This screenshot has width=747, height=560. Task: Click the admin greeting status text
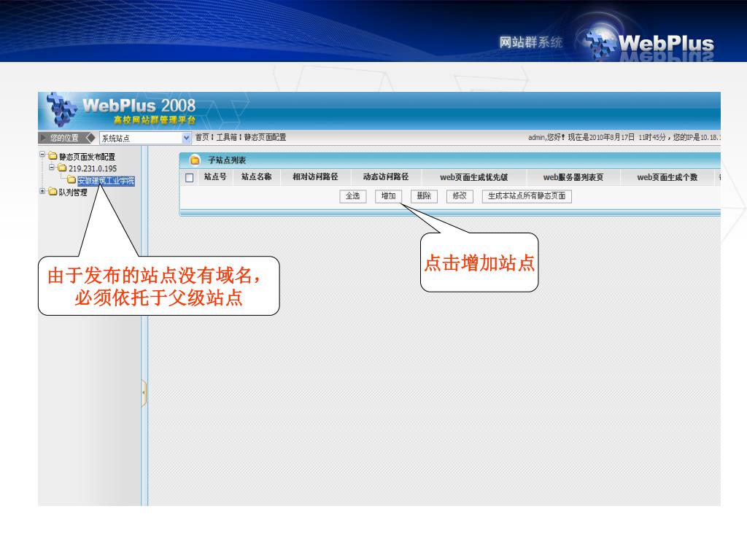click(x=624, y=138)
